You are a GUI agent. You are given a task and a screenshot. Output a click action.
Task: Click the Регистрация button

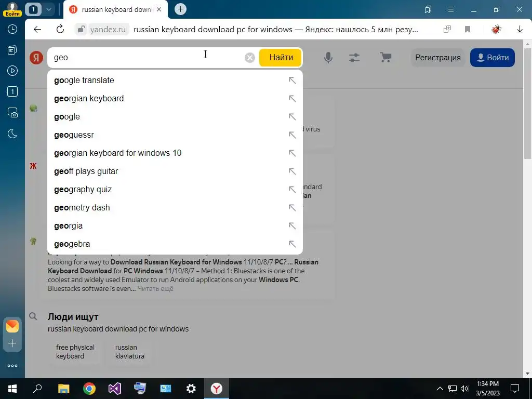pyautogui.click(x=437, y=58)
